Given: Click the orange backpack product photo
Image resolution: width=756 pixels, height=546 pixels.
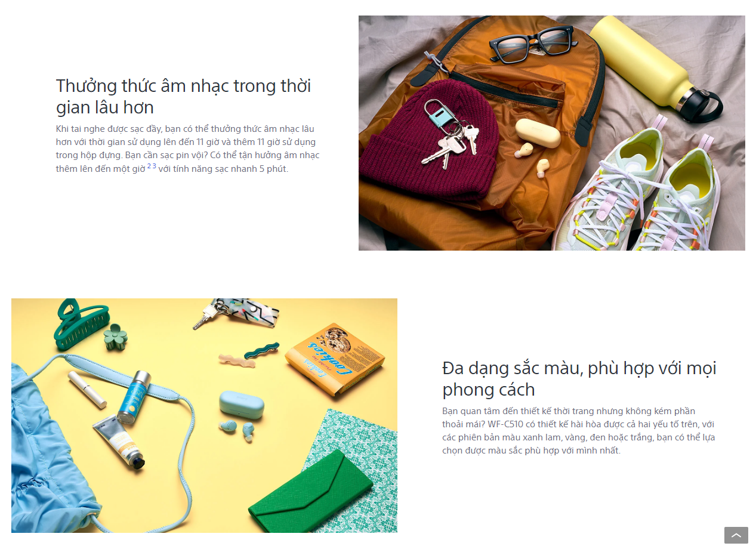Looking at the screenshot, I should click(551, 133).
